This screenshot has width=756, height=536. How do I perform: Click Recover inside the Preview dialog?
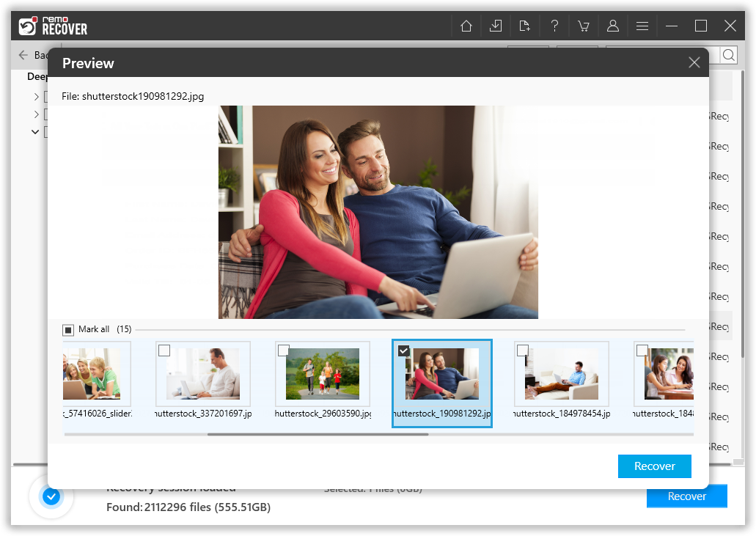click(654, 466)
